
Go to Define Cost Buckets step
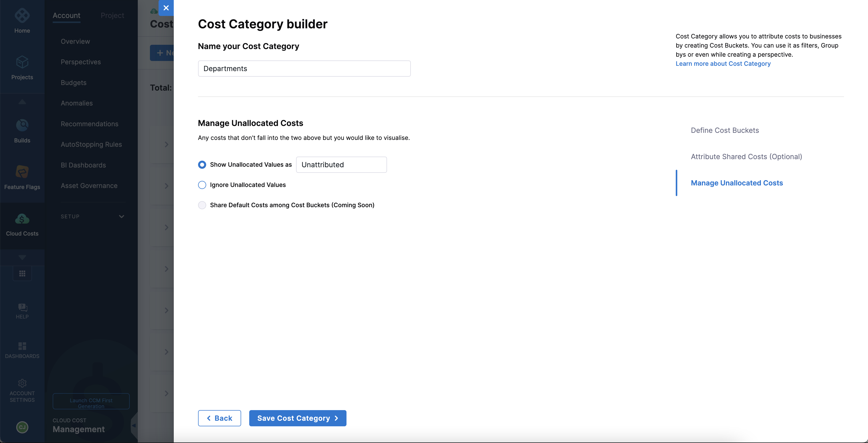tap(725, 130)
